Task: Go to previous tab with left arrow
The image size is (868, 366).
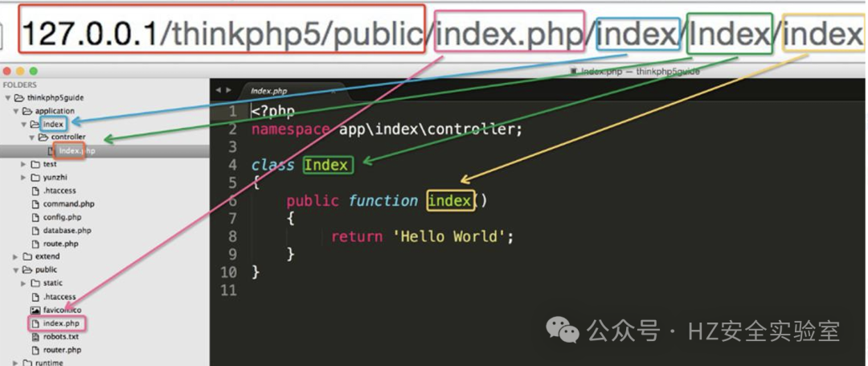Action: pos(218,90)
